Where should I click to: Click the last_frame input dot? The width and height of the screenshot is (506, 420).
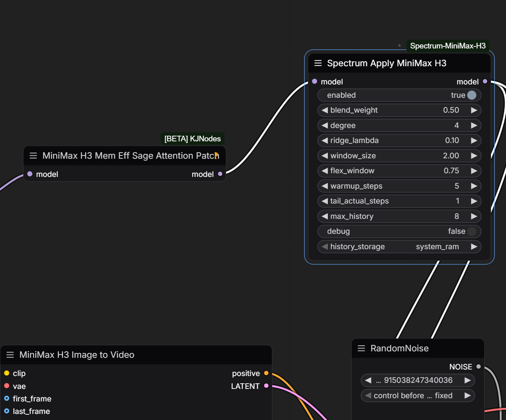tap(6, 411)
